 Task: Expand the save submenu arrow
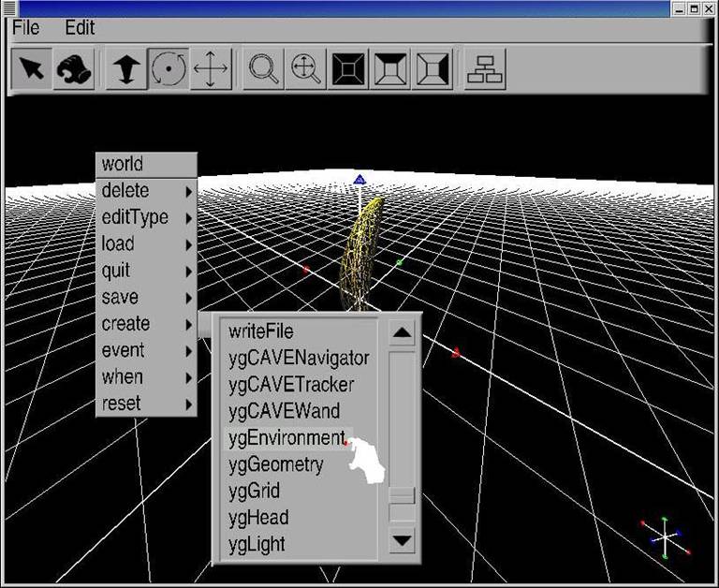coord(188,298)
